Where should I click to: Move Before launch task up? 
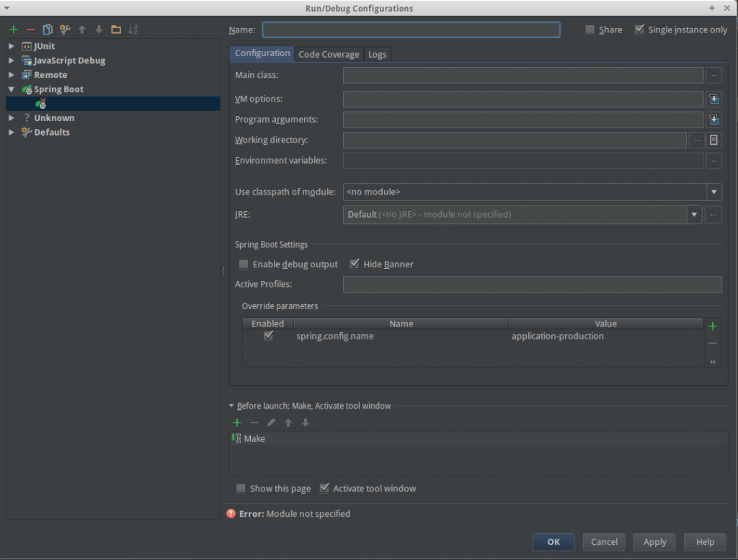tap(288, 422)
